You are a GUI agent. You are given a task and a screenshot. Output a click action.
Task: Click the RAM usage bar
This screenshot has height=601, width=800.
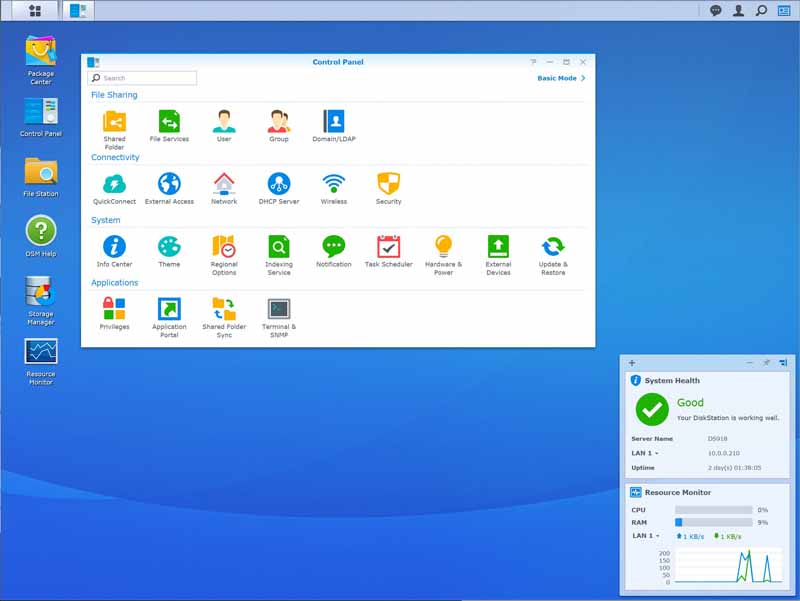click(x=714, y=522)
